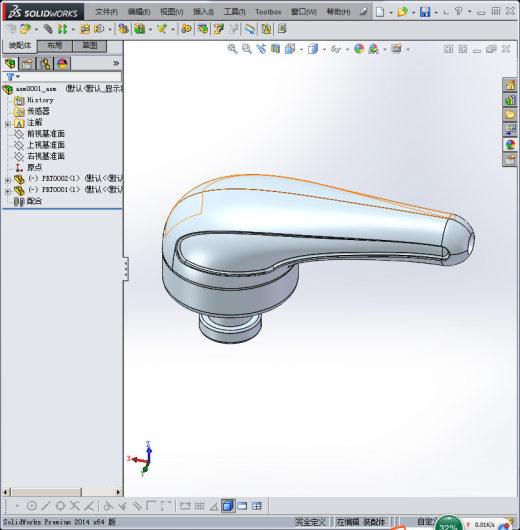Open the 工具(T) menu

pyautogui.click(x=235, y=12)
